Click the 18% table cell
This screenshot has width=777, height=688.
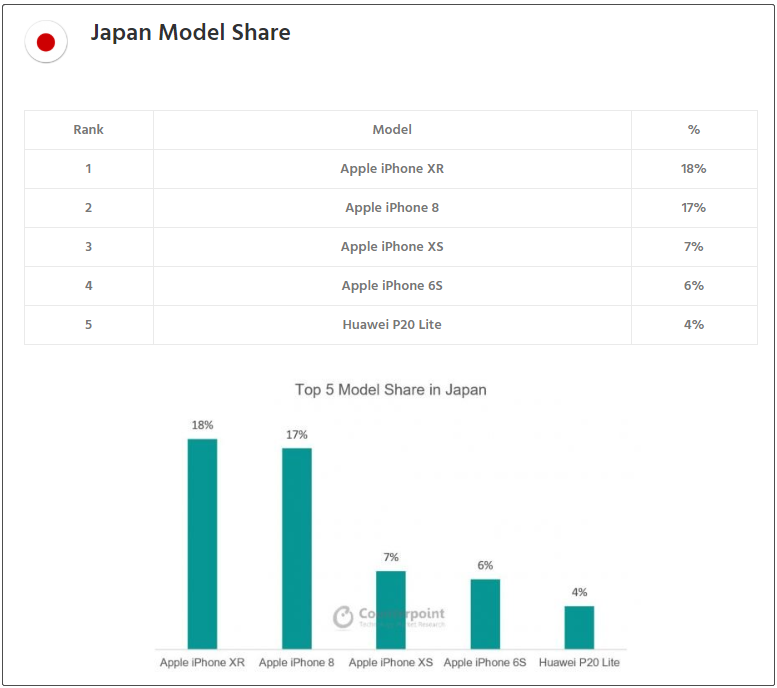pyautogui.click(x=694, y=169)
